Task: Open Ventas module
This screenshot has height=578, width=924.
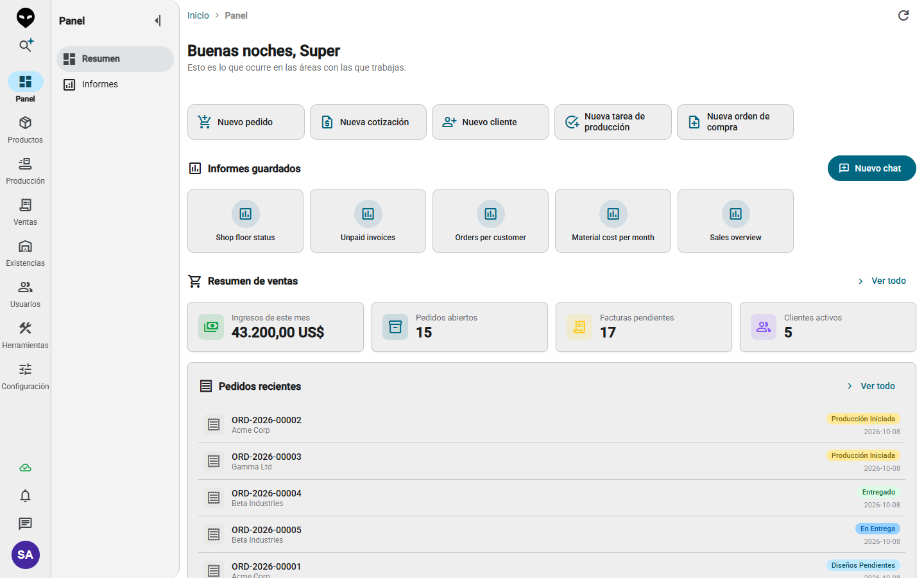Action: click(x=25, y=212)
